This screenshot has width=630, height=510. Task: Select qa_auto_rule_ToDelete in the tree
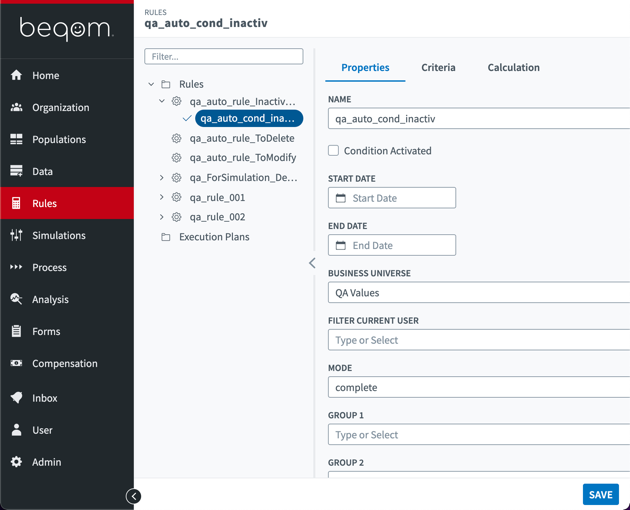(241, 138)
